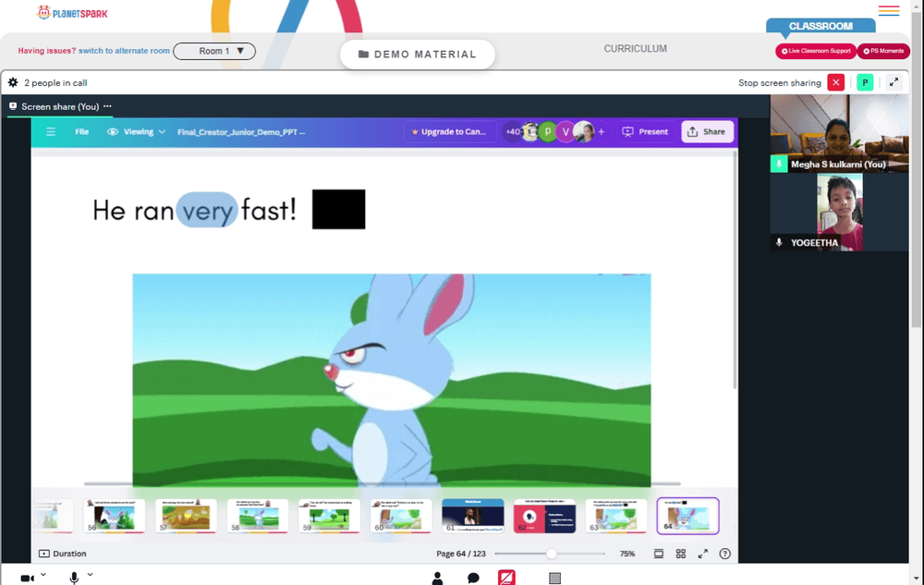
Task: Select slide thumbnail 60
Action: [401, 516]
